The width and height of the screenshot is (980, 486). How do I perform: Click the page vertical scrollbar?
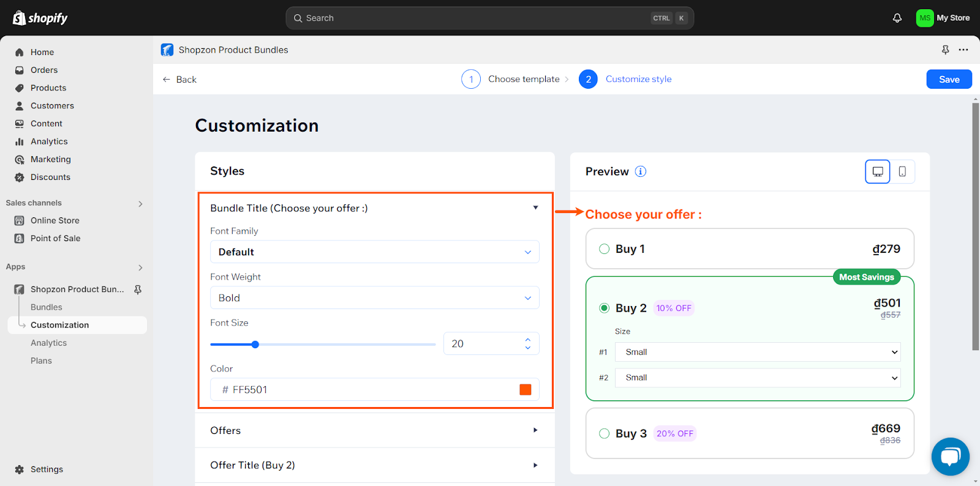[976, 226]
